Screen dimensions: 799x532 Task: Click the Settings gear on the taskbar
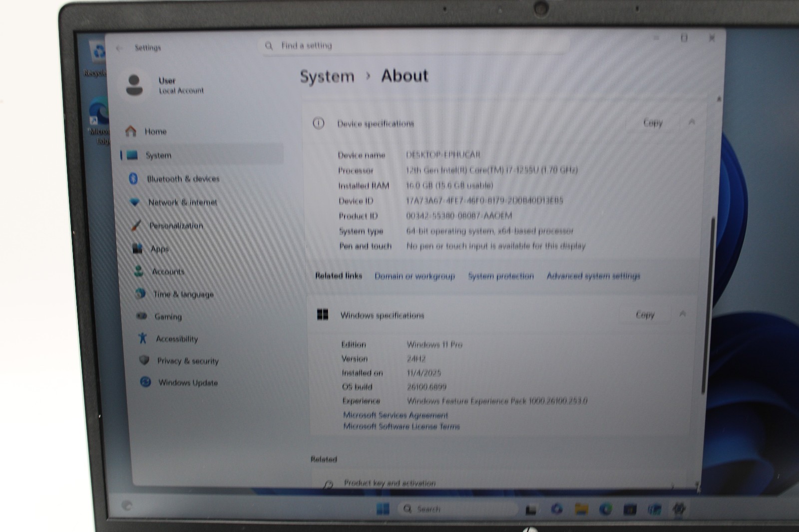678,509
